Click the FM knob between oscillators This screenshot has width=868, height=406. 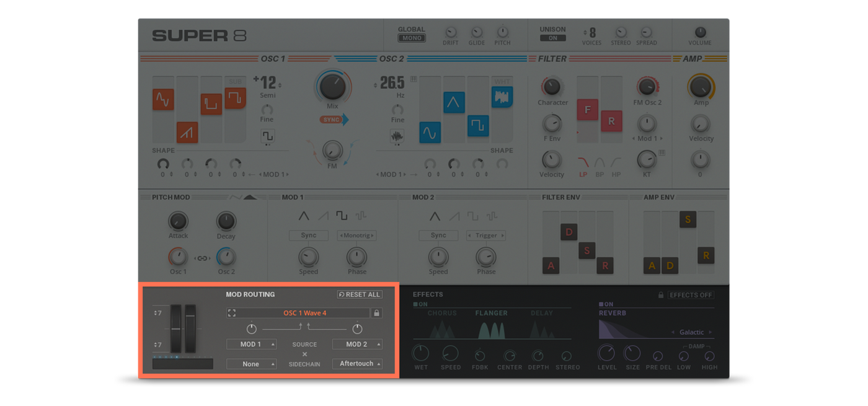coord(332,149)
